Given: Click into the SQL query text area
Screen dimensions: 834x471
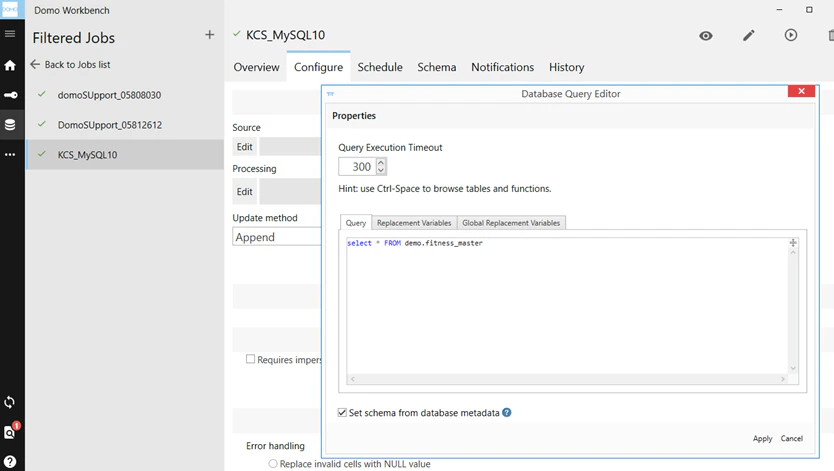Looking at the screenshot, I should click(x=567, y=306).
